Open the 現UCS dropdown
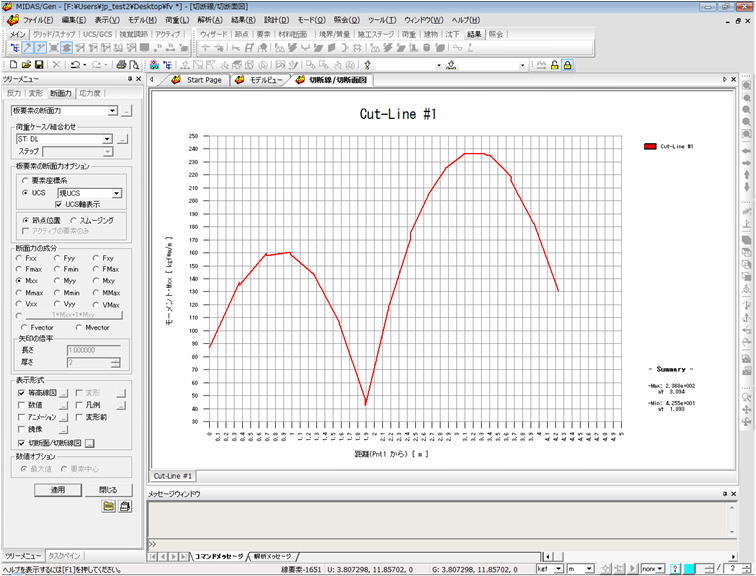756x576 pixels. (x=117, y=193)
